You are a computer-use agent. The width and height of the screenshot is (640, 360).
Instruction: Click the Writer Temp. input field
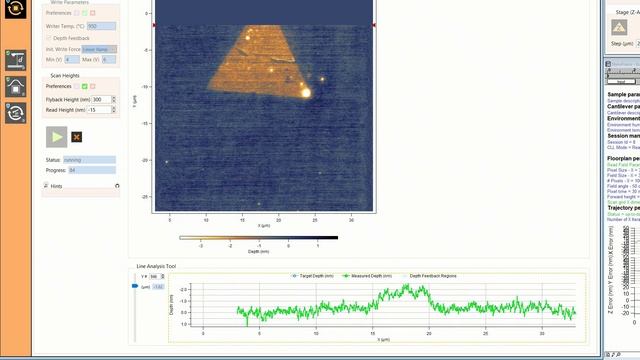(101, 26)
